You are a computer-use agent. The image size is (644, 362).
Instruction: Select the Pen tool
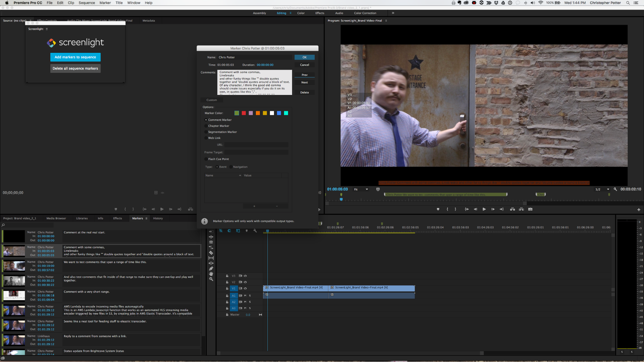tap(211, 268)
